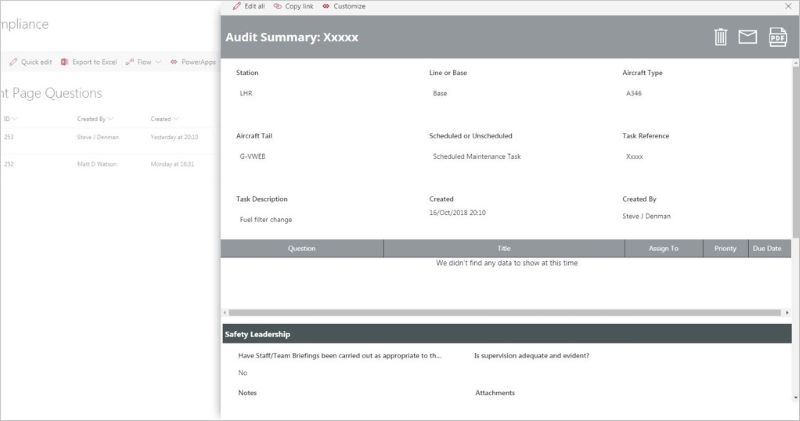The image size is (800, 421).
Task: Close the Audit Summary panel
Action: click(788, 6)
